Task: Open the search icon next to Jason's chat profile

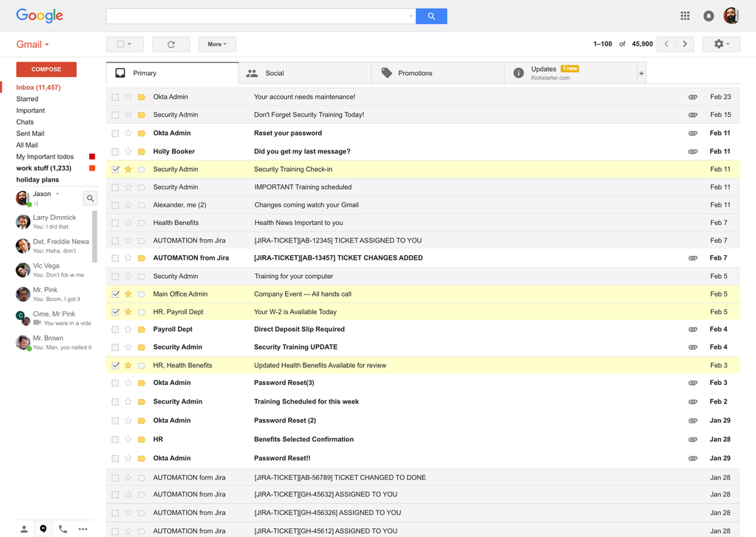Action: point(89,198)
